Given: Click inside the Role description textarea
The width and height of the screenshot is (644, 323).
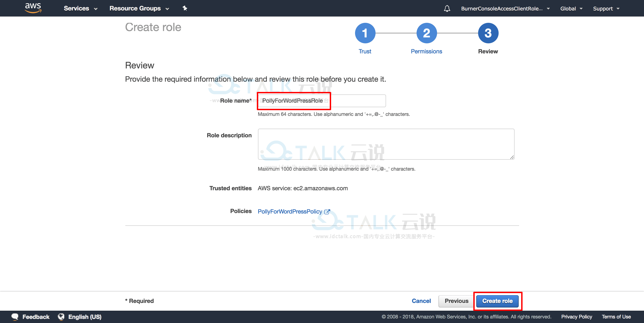Looking at the screenshot, I should [386, 144].
